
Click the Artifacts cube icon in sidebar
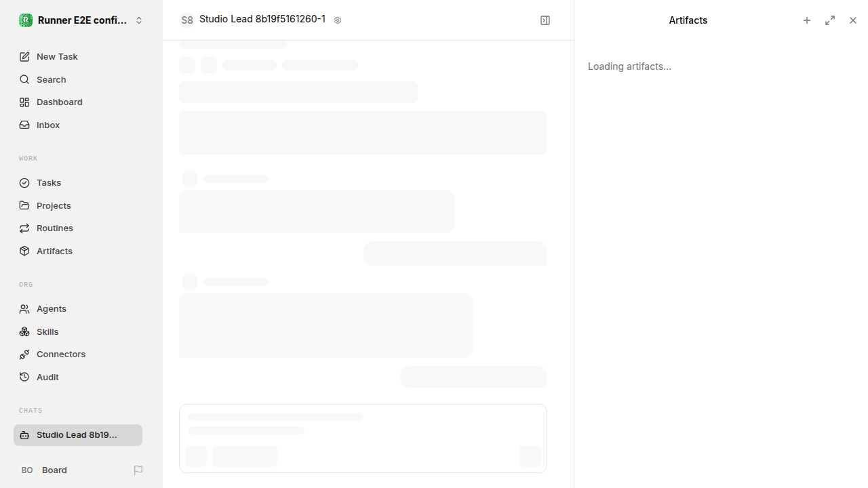coord(24,251)
